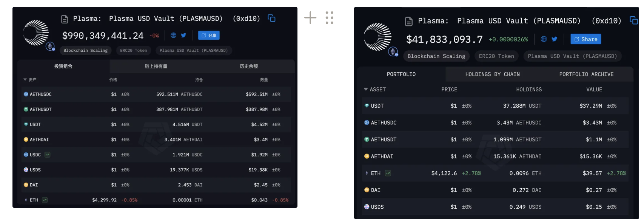Switch to the HOLDINGS BY CHAIN tab
644x223 pixels.
493,74
